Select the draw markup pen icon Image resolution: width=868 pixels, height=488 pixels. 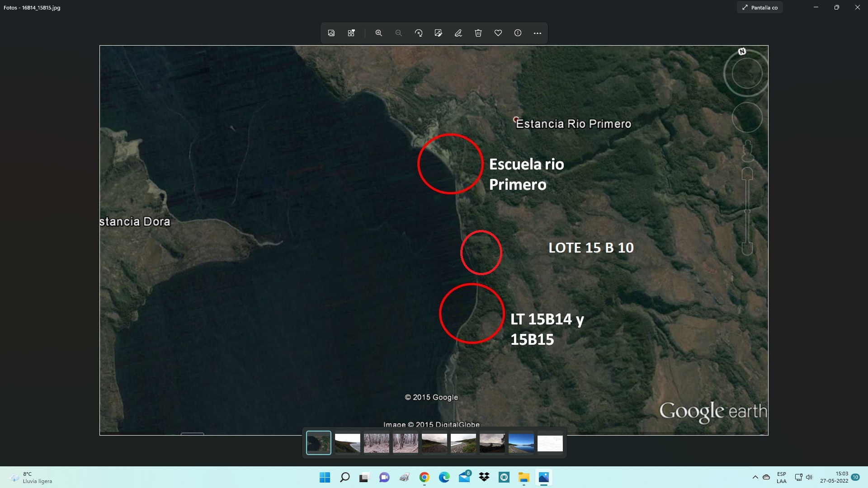[x=458, y=33]
